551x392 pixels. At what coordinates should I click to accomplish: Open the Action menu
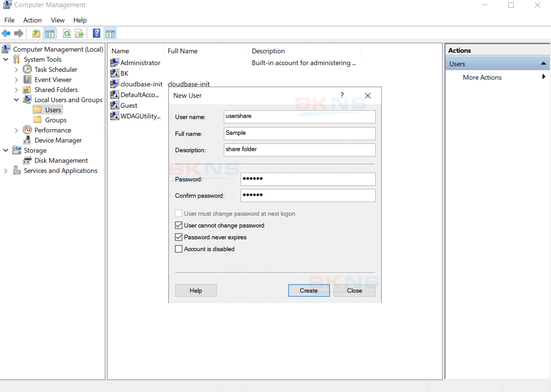tap(32, 20)
